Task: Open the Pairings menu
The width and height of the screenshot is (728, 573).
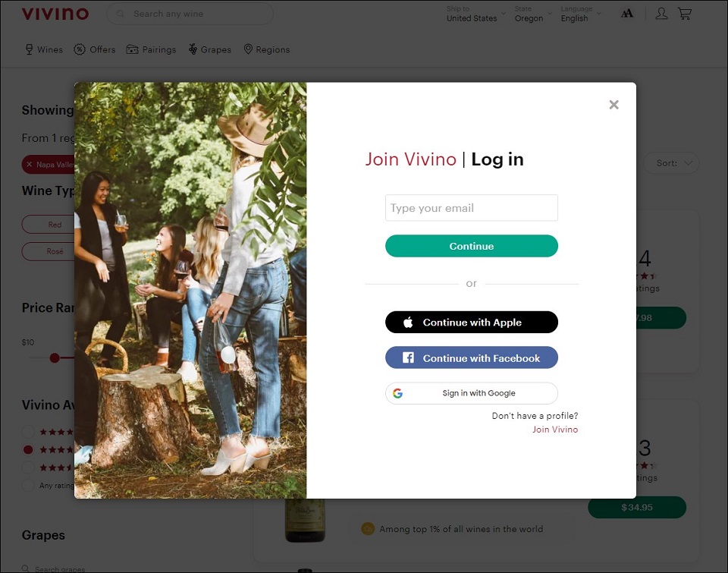Action: pyautogui.click(x=151, y=49)
